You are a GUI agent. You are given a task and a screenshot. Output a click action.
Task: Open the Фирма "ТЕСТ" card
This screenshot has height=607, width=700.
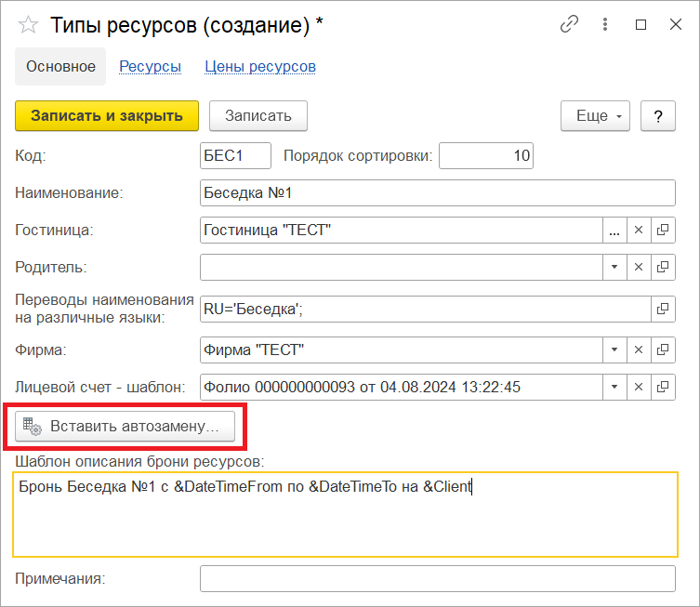(x=663, y=350)
